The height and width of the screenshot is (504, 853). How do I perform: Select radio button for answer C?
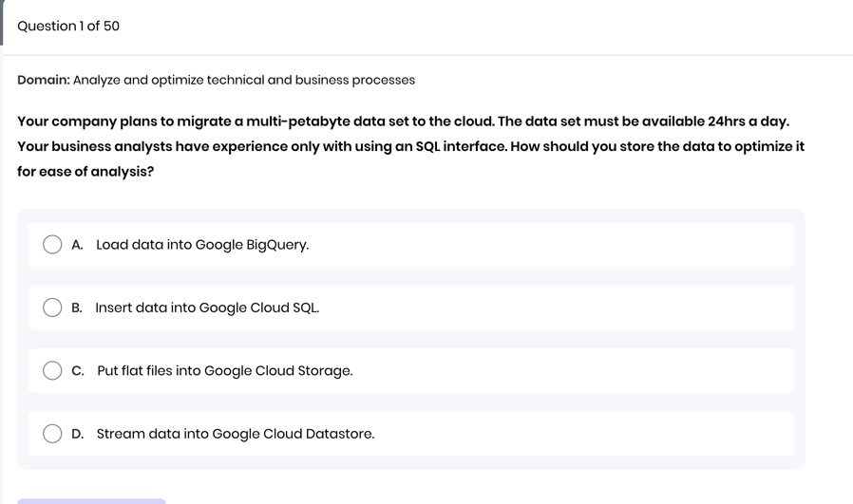click(52, 371)
